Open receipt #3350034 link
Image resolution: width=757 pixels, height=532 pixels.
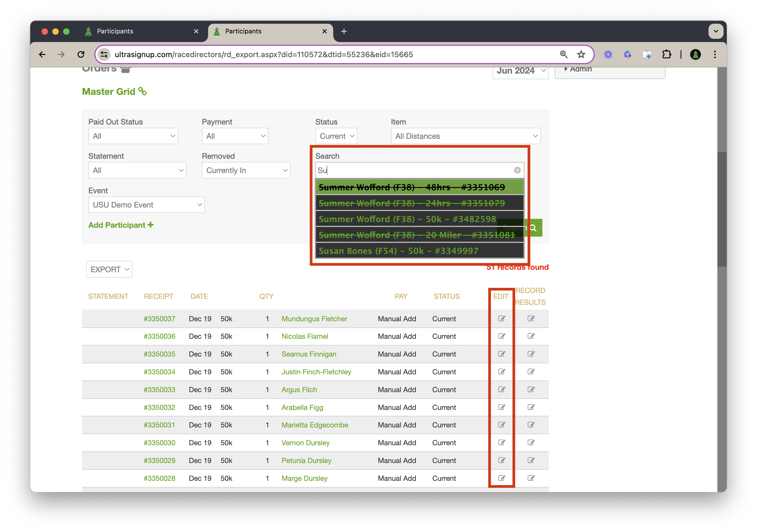click(159, 372)
